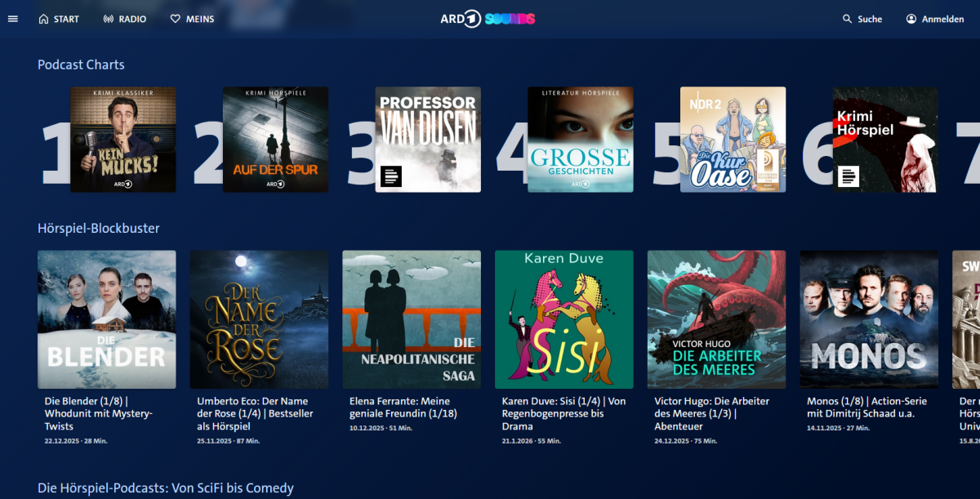Open Die Neapolitanische Saga cover
Image resolution: width=980 pixels, height=499 pixels.
click(412, 319)
